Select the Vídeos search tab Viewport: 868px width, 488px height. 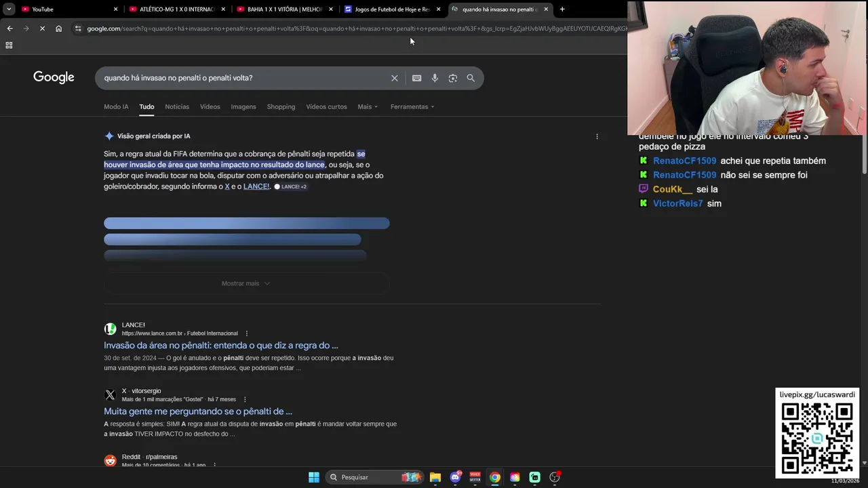tap(210, 106)
